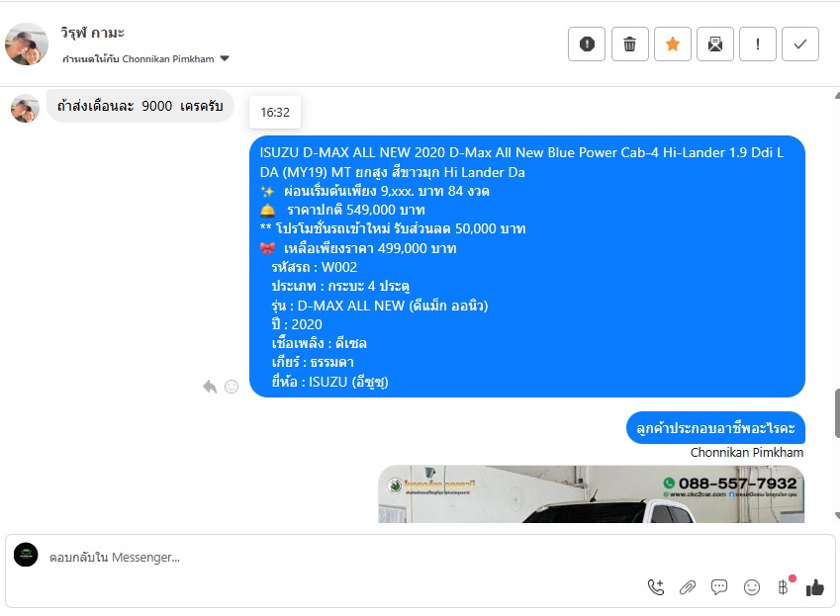The width and height of the screenshot is (840, 616).
Task: Mark conversation done with checkmark
Action: [x=800, y=44]
